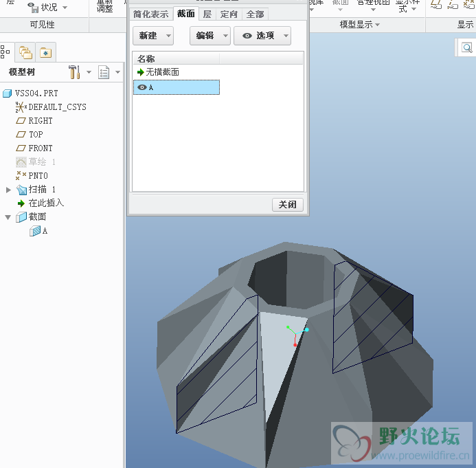Select VSS04.PRT in model tree
This screenshot has height=468, width=476.
(x=36, y=93)
